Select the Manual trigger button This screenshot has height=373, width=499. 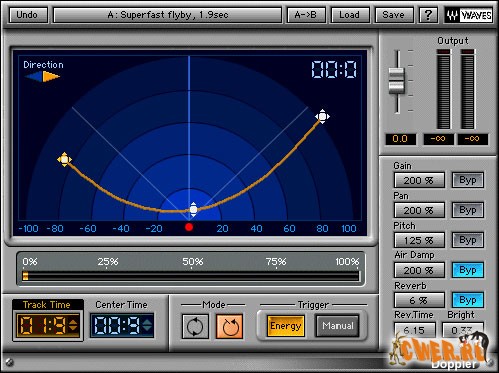click(338, 326)
